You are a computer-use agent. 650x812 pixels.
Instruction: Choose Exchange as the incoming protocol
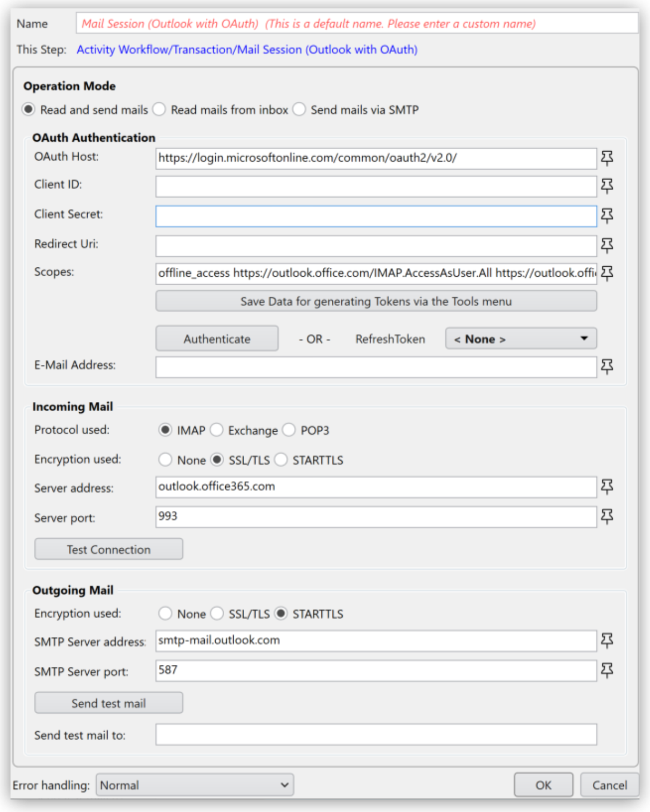click(216, 430)
